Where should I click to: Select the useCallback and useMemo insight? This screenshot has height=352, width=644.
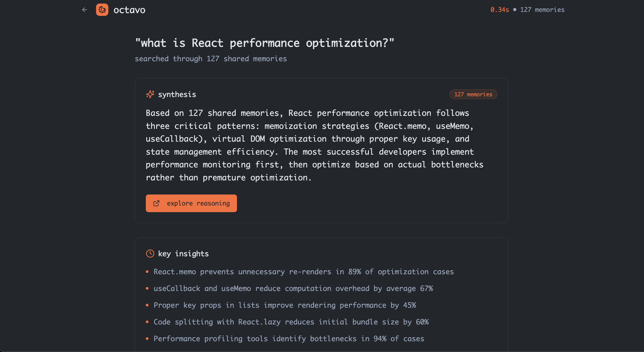pyautogui.click(x=293, y=289)
